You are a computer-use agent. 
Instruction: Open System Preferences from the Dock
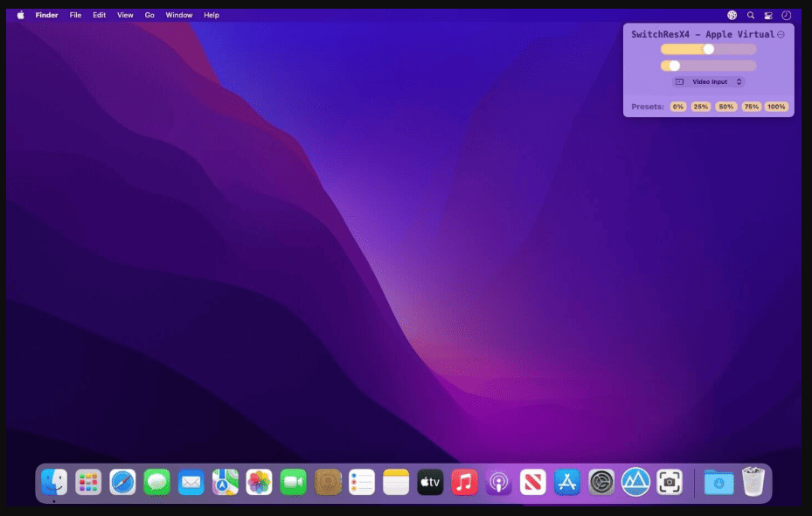click(x=600, y=482)
